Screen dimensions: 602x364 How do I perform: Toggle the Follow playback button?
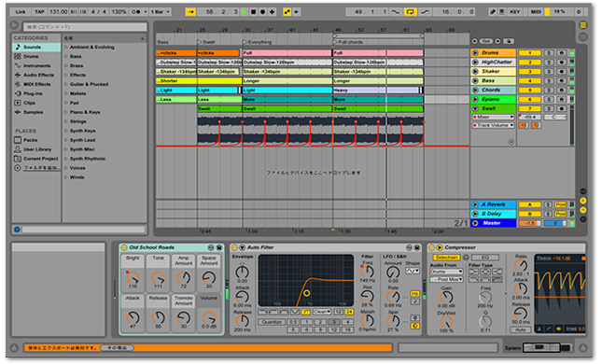click(x=190, y=12)
